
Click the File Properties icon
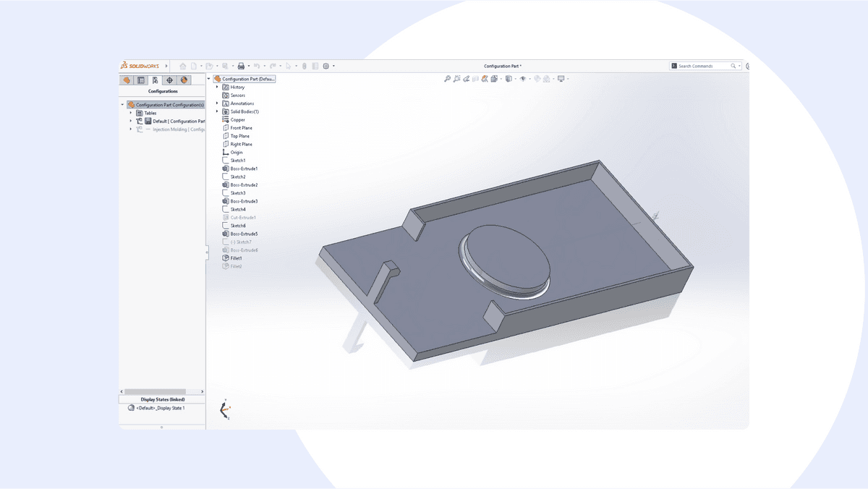315,66
